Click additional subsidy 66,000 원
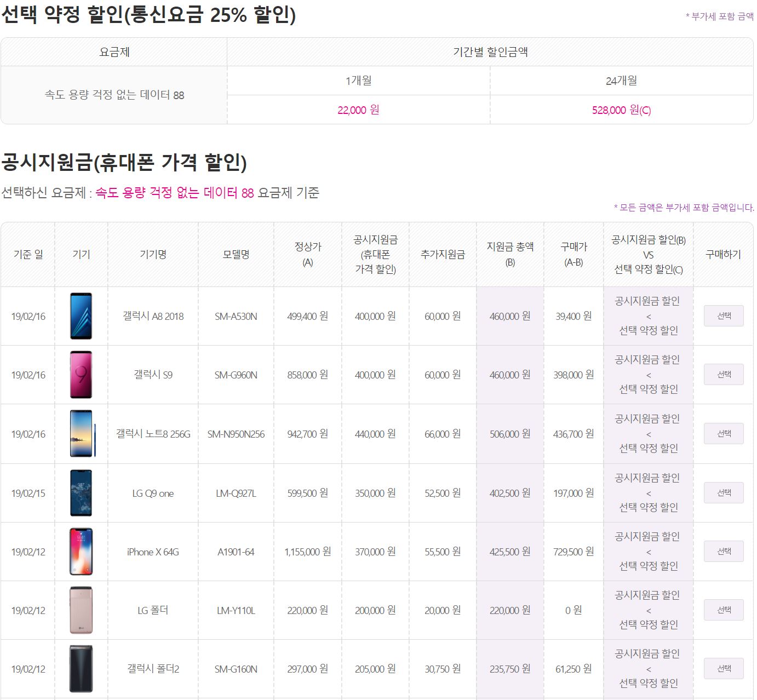757x700 pixels. (443, 434)
